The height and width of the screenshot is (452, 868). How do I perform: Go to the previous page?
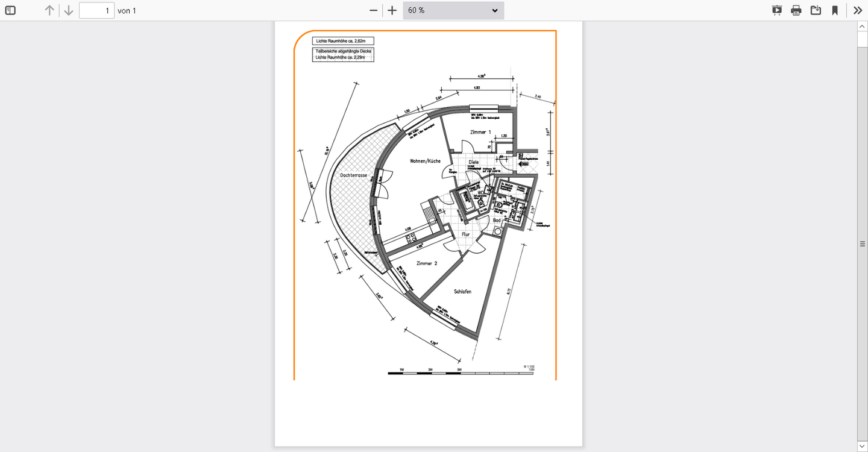click(49, 10)
